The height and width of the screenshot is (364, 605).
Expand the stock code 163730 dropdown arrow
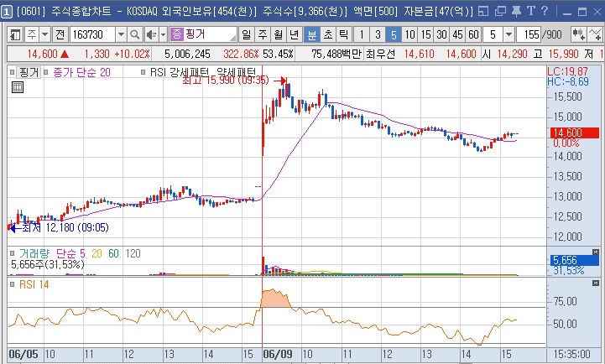coord(121,34)
